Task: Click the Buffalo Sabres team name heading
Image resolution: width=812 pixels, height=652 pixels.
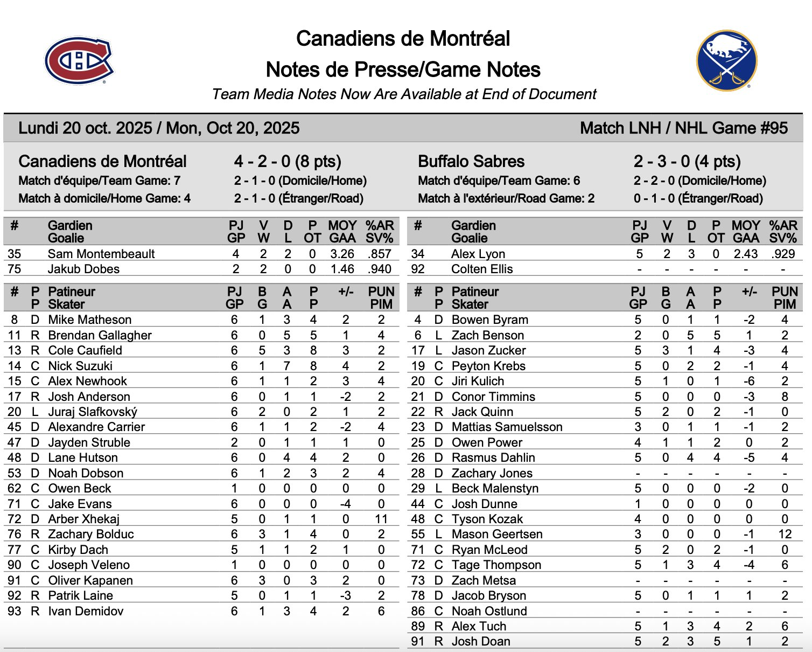Action: 471,162
